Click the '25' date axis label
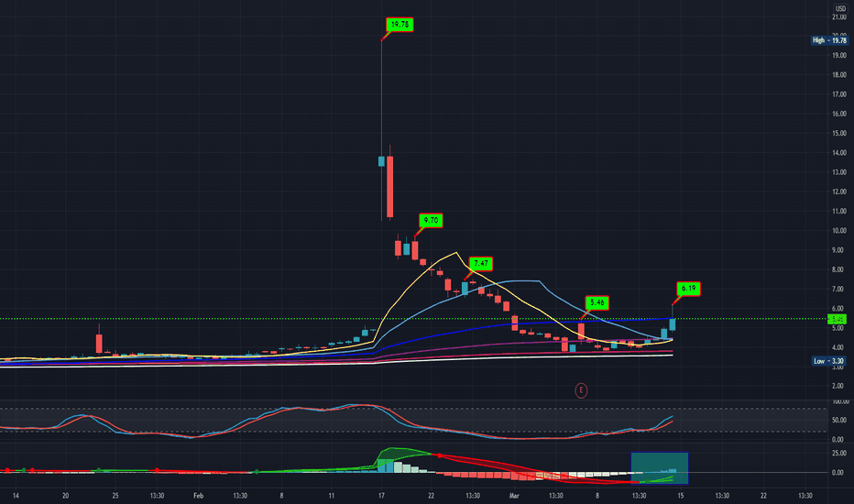The width and height of the screenshot is (854, 504). click(115, 496)
